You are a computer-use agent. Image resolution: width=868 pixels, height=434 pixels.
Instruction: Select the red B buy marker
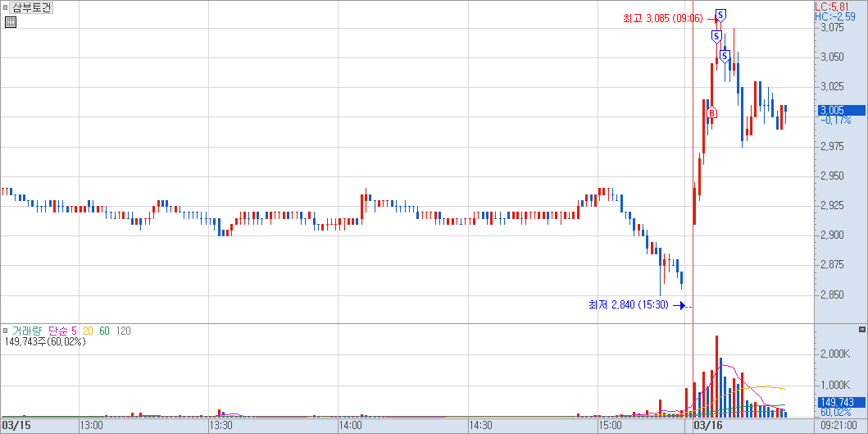pyautogui.click(x=712, y=112)
